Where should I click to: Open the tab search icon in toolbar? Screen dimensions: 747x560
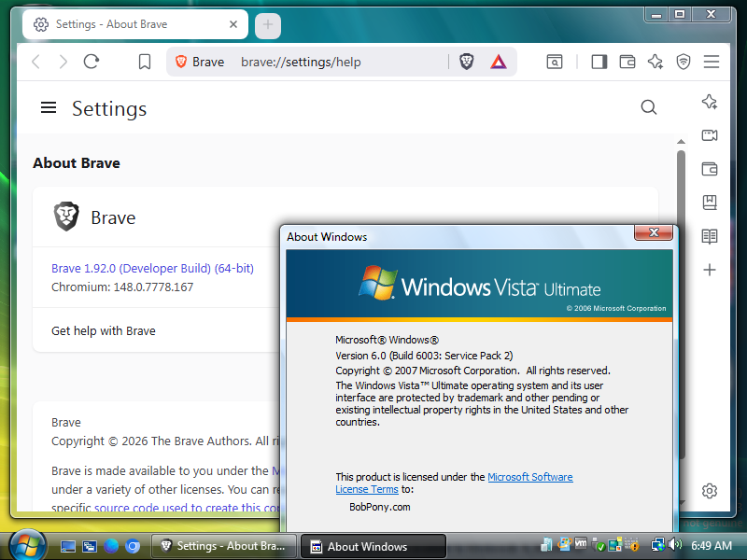(554, 62)
